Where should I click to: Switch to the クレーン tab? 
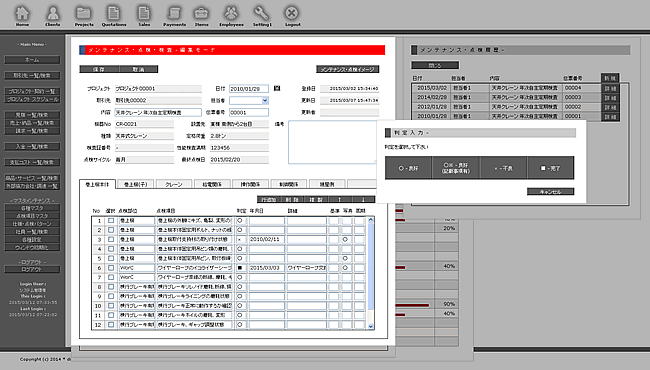[174, 184]
